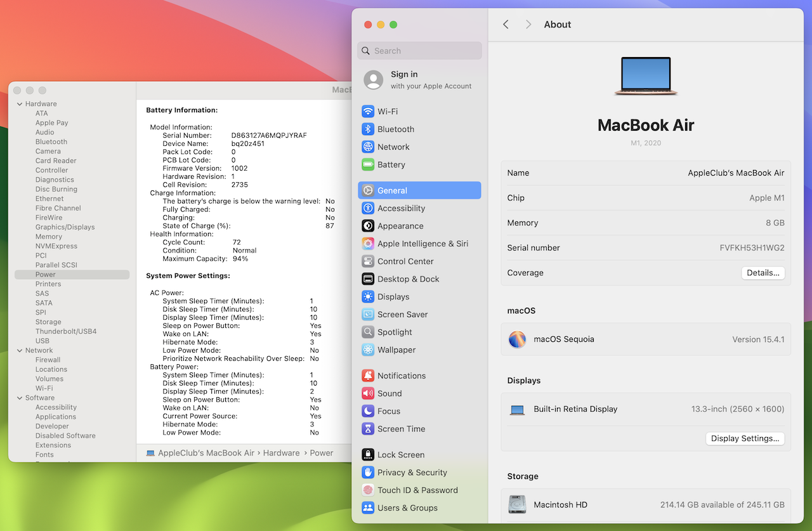Open the Battery icon in System Settings
This screenshot has height=531, width=812.
click(368, 165)
